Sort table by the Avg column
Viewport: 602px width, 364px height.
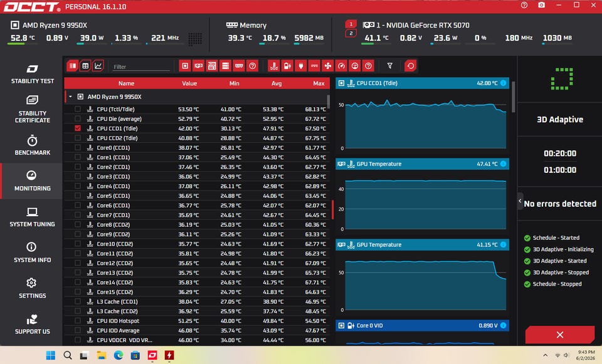pyautogui.click(x=277, y=83)
